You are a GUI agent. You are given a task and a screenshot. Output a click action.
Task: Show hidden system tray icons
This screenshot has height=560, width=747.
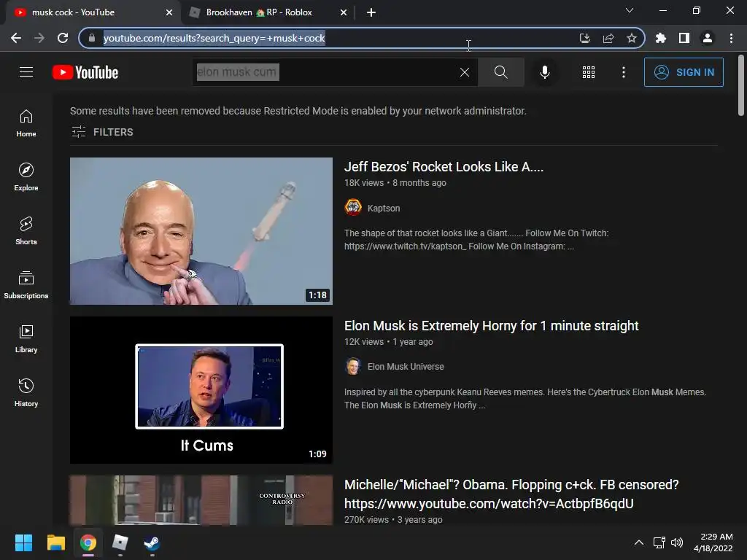pos(639,542)
